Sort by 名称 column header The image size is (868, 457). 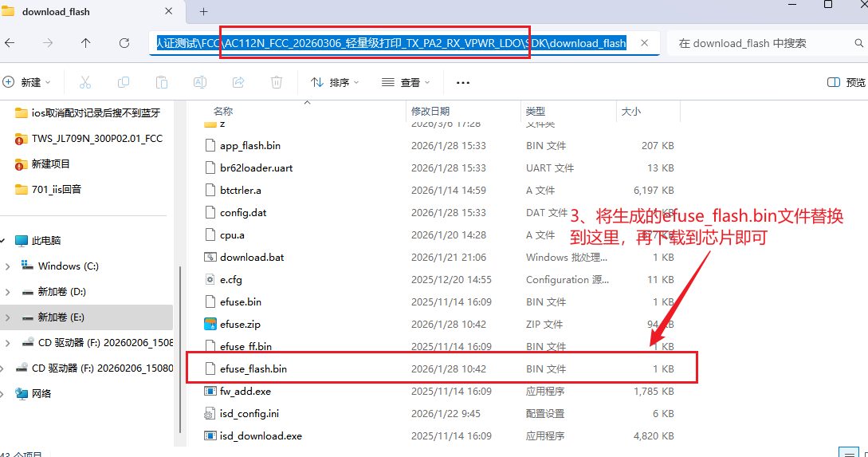tap(223, 112)
